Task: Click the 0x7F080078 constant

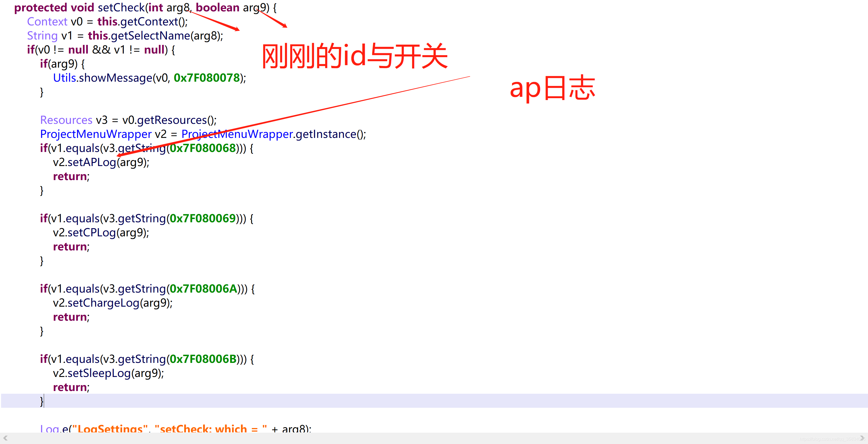Action: [207, 78]
